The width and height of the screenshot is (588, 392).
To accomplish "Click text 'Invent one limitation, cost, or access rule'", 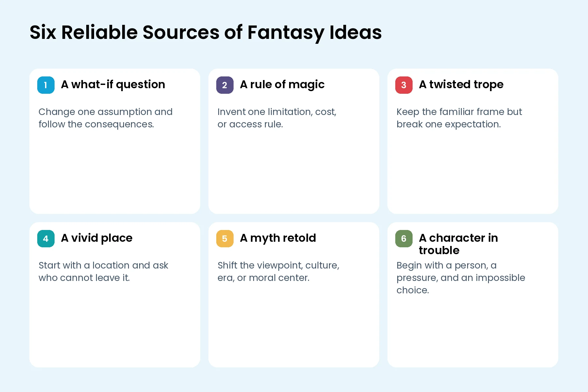I will pyautogui.click(x=277, y=118).
